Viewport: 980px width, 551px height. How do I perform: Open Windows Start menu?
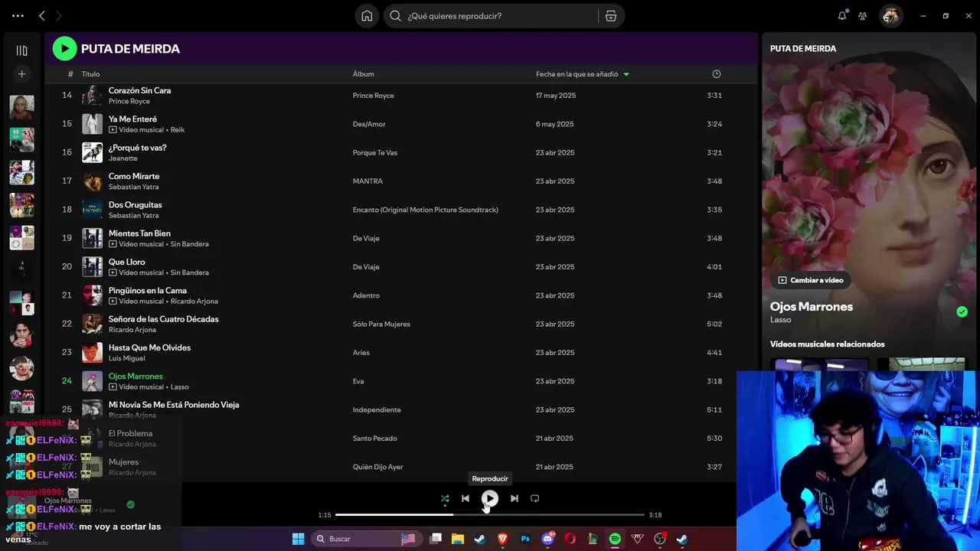298,539
